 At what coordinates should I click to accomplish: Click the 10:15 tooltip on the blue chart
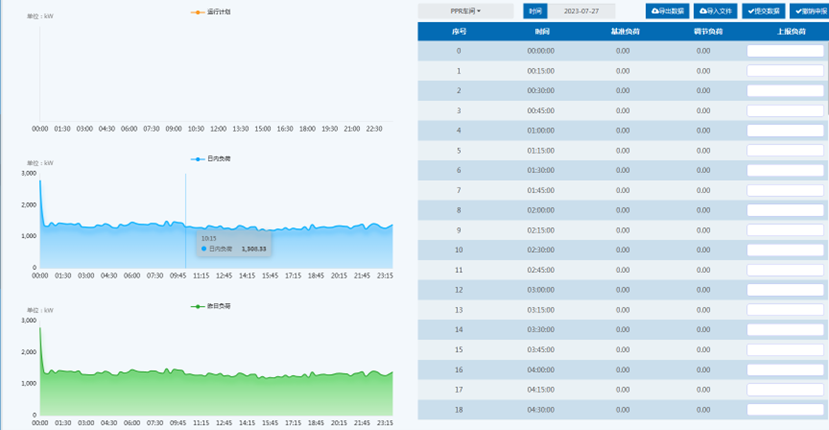click(x=234, y=244)
